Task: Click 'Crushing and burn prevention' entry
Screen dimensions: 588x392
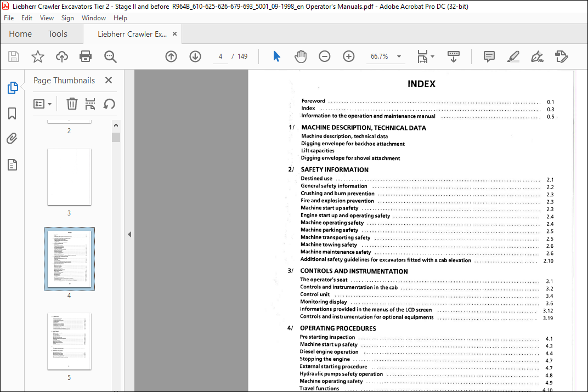Action: click(x=337, y=194)
